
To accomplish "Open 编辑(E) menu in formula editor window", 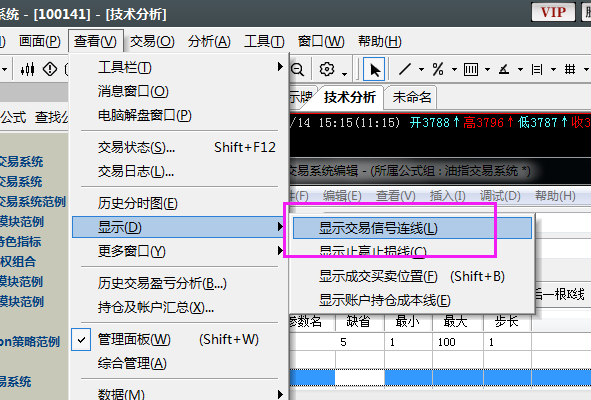I will tap(342, 196).
